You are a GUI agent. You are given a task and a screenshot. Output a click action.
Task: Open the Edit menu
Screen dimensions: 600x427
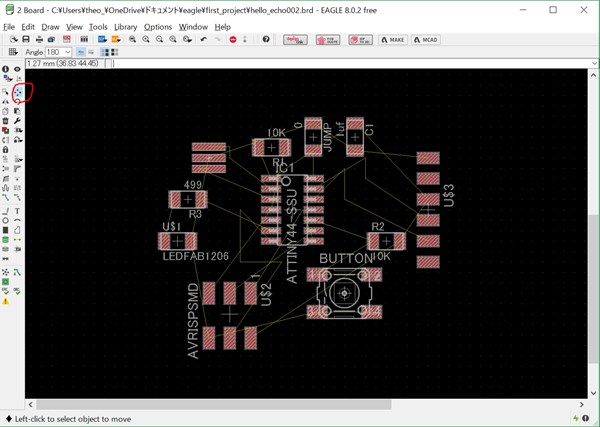pos(28,27)
